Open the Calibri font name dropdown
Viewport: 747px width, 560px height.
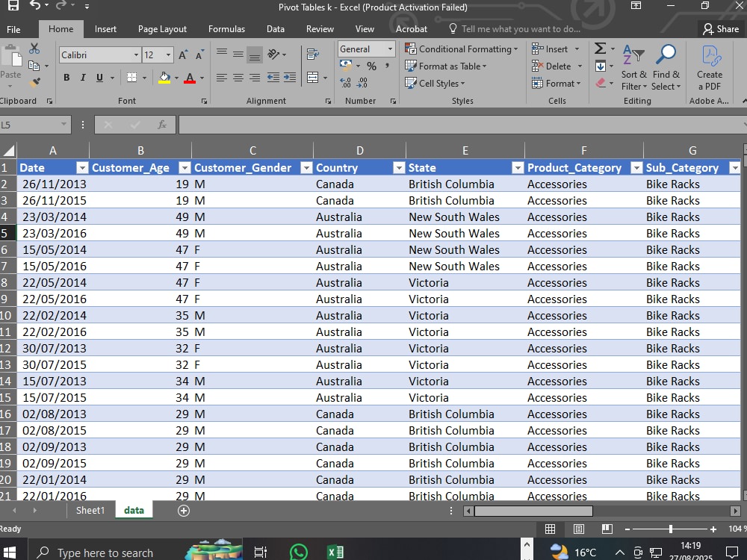click(136, 55)
